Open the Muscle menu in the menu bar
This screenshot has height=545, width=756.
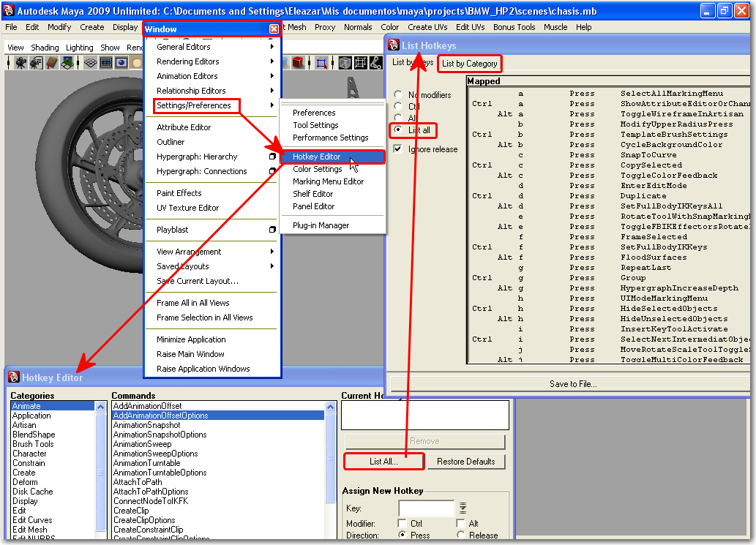[x=555, y=27]
